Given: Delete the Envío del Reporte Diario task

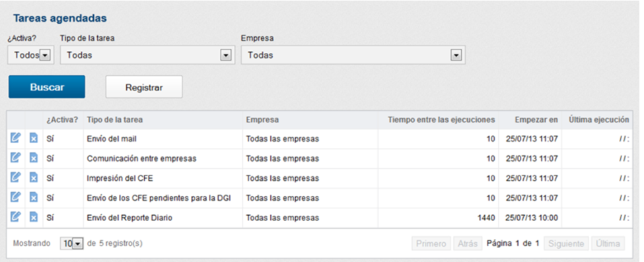Looking at the screenshot, I should point(34,218).
